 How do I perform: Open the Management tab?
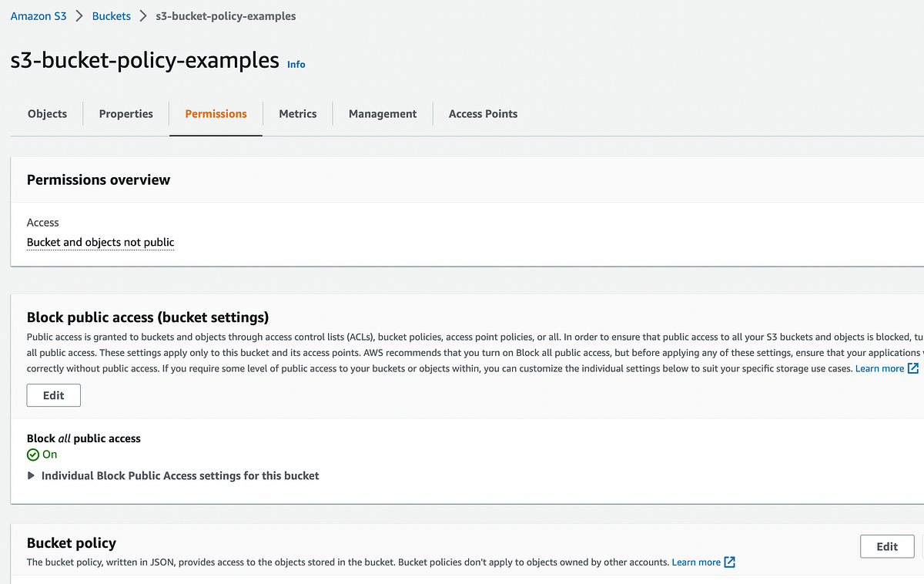tap(382, 113)
